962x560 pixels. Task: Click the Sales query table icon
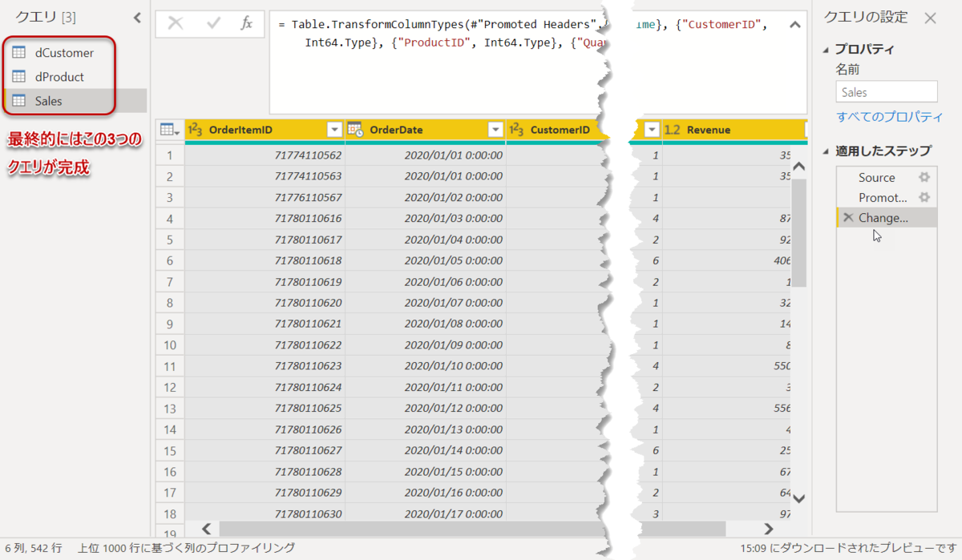coord(18,101)
